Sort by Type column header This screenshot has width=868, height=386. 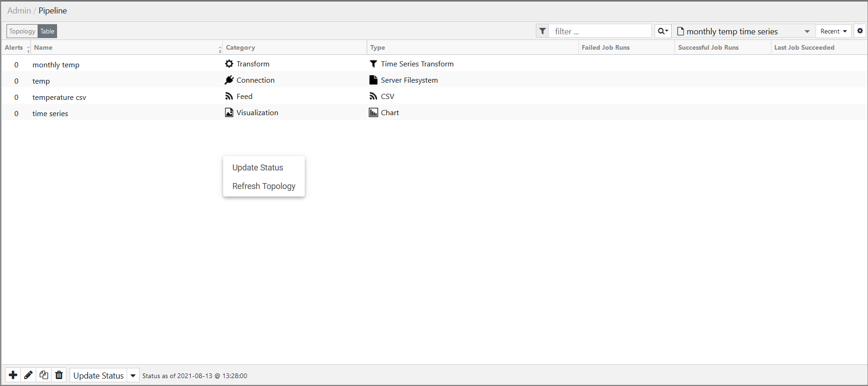coord(378,47)
